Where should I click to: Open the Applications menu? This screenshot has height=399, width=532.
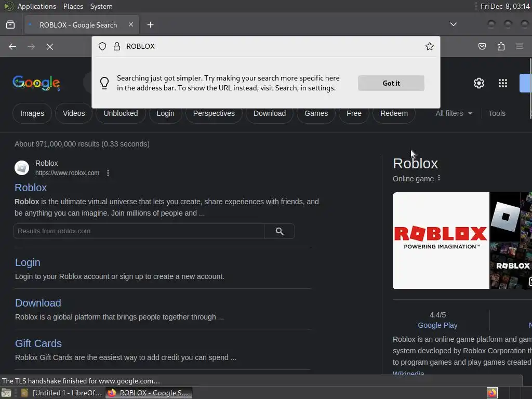(x=37, y=6)
